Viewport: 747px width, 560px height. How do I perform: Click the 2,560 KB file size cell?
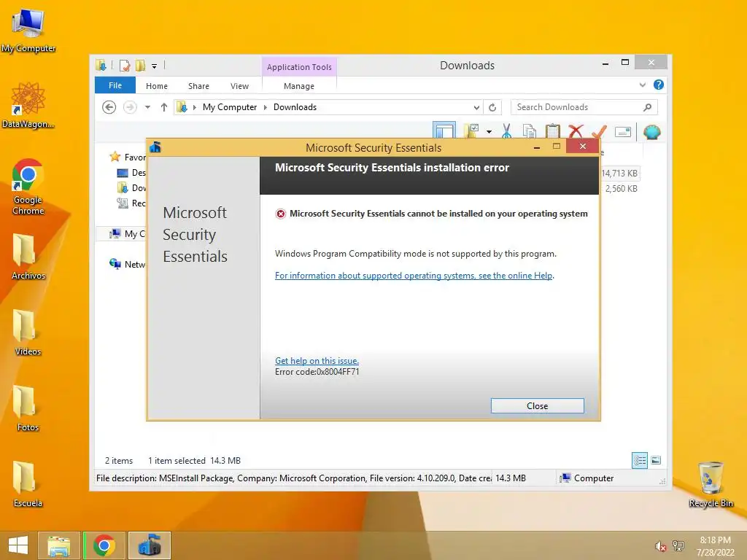pos(621,189)
